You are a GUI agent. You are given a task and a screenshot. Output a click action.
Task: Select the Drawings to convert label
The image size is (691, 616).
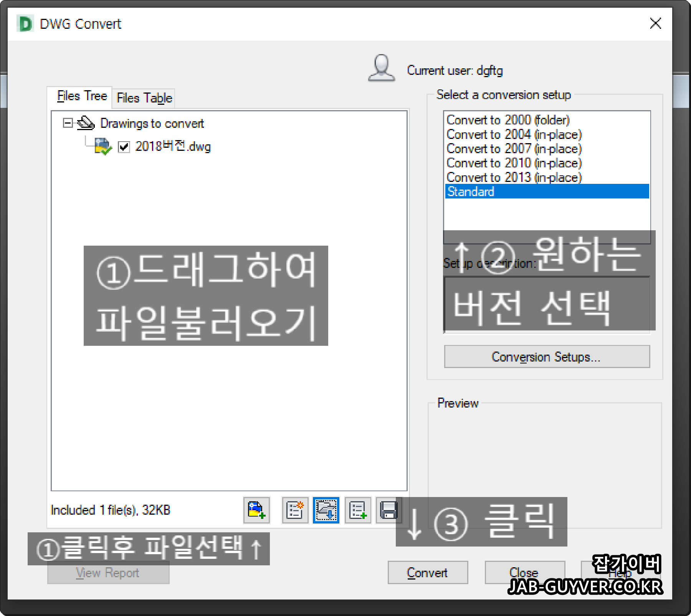pyautogui.click(x=152, y=123)
